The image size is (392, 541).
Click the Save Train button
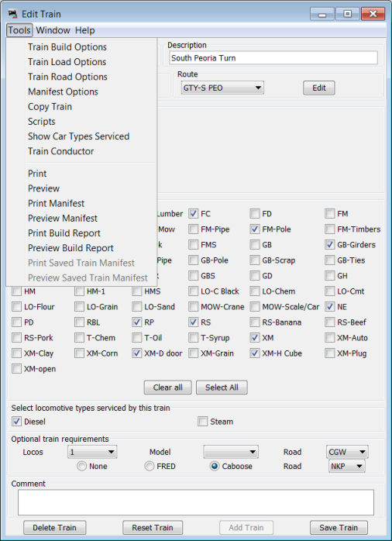339,528
